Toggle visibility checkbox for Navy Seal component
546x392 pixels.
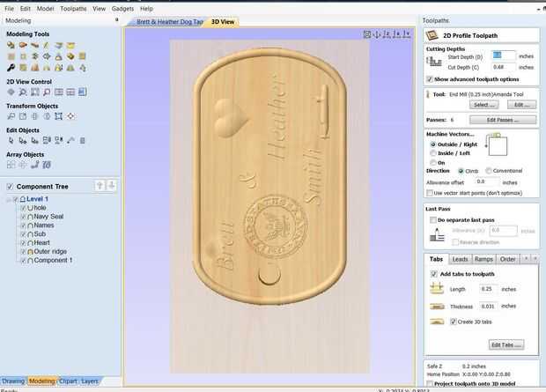coord(23,217)
